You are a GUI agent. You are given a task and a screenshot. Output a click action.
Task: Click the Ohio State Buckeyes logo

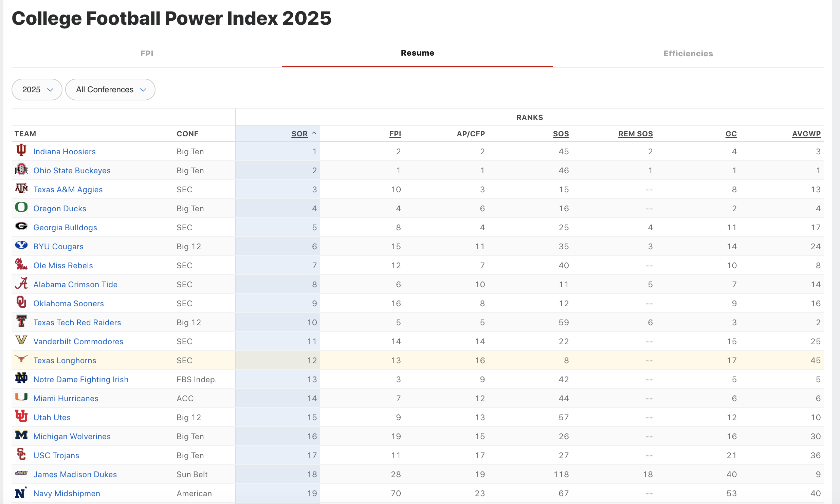click(21, 169)
